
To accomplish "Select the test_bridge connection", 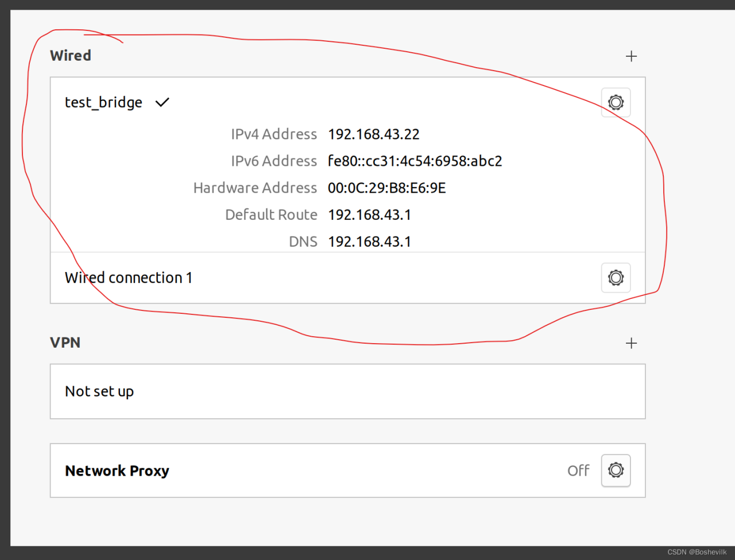I will point(103,102).
